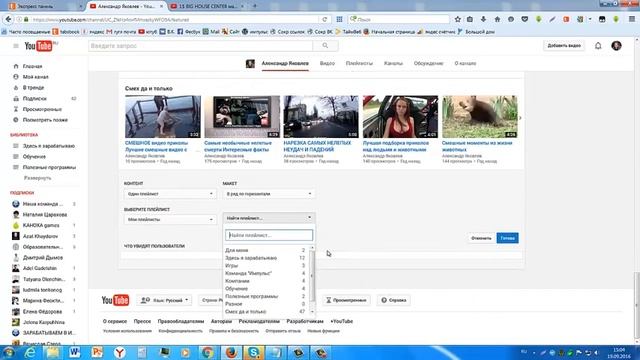Open the thumbnail Смешные моменты из жизни животных
The width and height of the screenshot is (640, 360).
coord(480,117)
